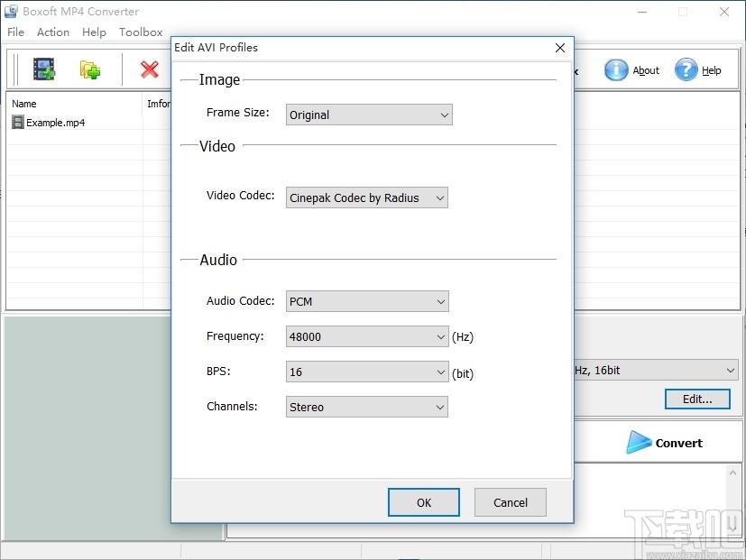Click the Convert label
This screenshot has width=746, height=560.
pos(678,443)
